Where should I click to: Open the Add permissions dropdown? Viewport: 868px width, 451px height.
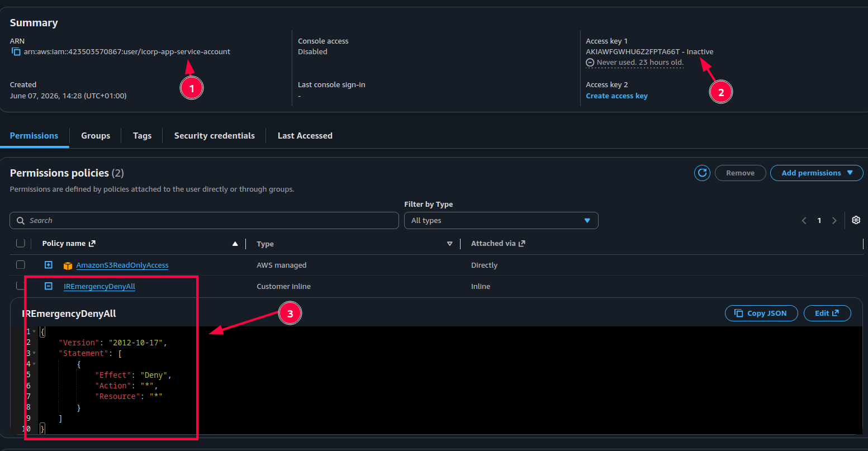click(817, 173)
